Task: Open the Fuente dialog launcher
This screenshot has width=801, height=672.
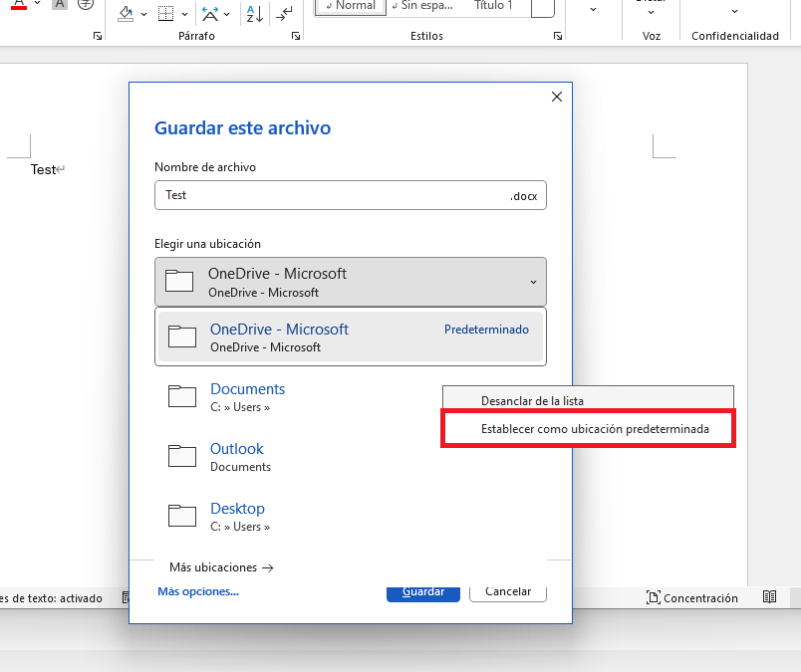Action: (x=97, y=36)
